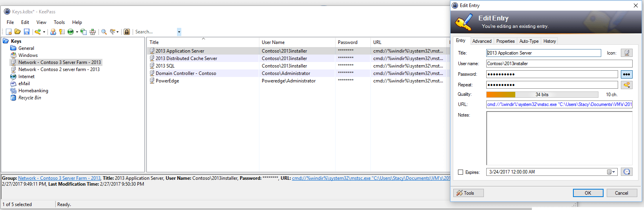Click Network - Contoso 3 Server Farm group link
The height and width of the screenshot is (210, 644).
[59, 178]
